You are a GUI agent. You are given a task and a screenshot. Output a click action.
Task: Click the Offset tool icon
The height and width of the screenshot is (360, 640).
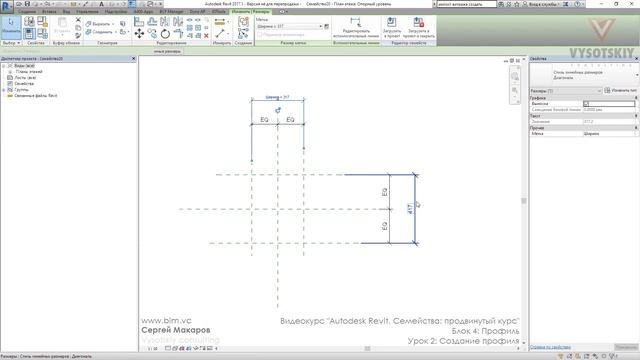(152, 22)
